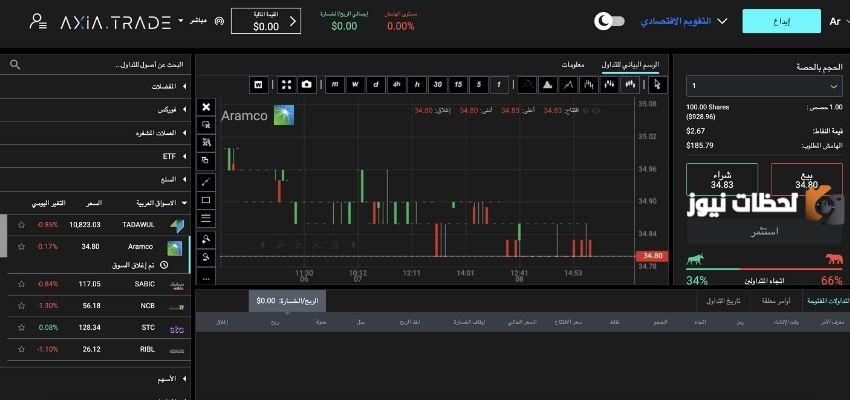This screenshot has width=850, height=400.
Task: Open the Ar language selector
Action: tap(838, 22)
